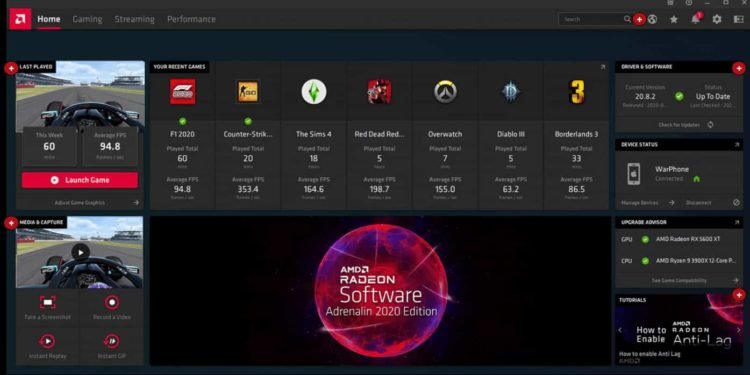Image resolution: width=750 pixels, height=375 pixels.
Task: Select the Red Dead Redemption game icon
Action: 379,91
